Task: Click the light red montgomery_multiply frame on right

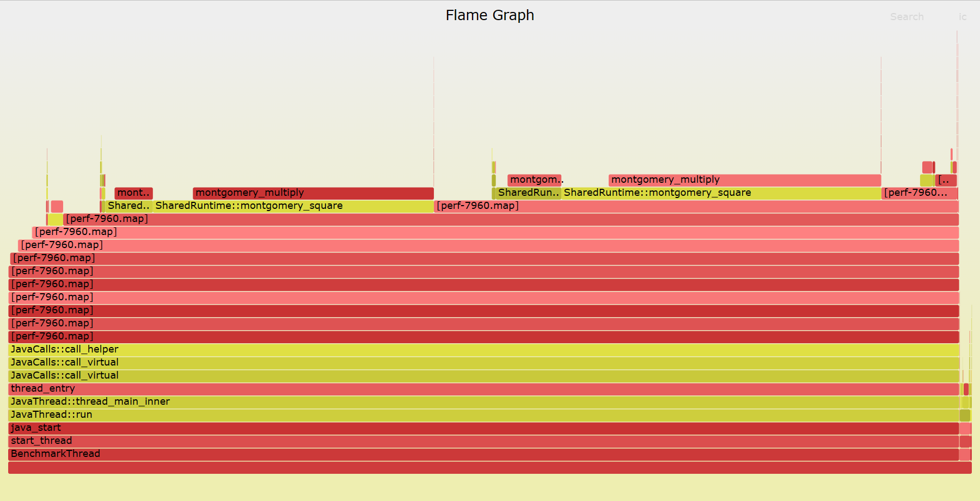Action: pyautogui.click(x=744, y=180)
